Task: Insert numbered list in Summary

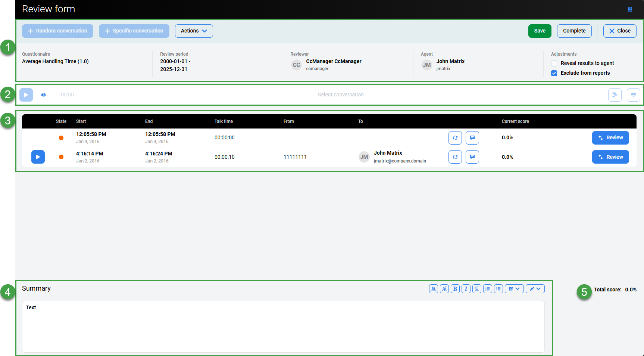Action: [487, 289]
